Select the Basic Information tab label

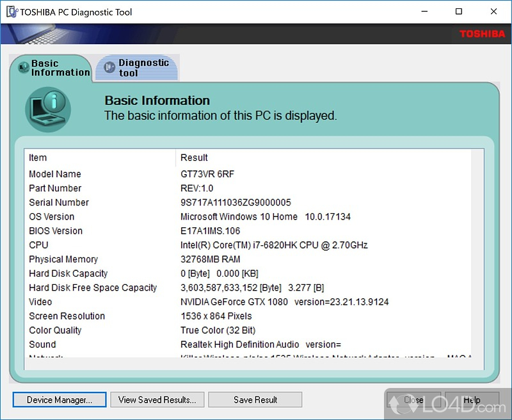point(60,68)
